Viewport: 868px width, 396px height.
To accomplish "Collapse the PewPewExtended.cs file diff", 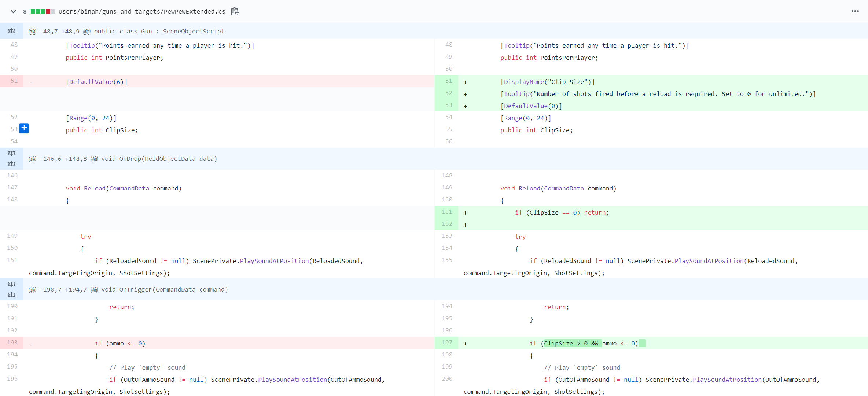I will click(x=13, y=11).
